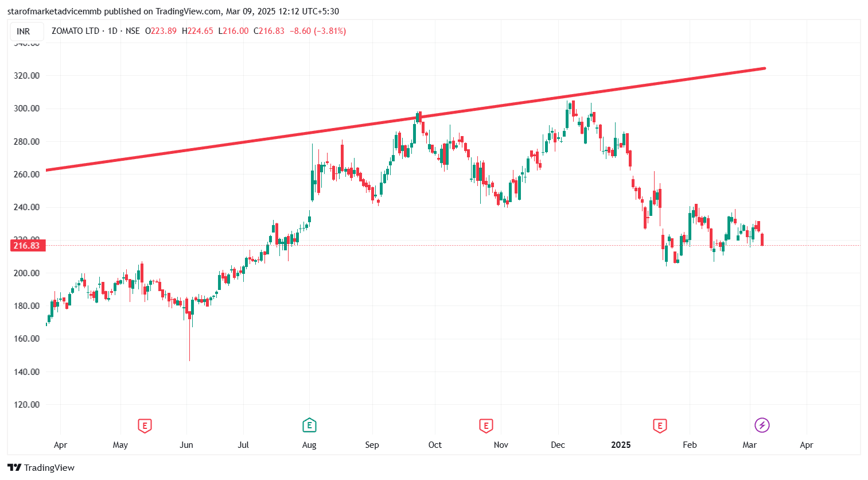Click the High value 224.65 in the header

click(200, 31)
